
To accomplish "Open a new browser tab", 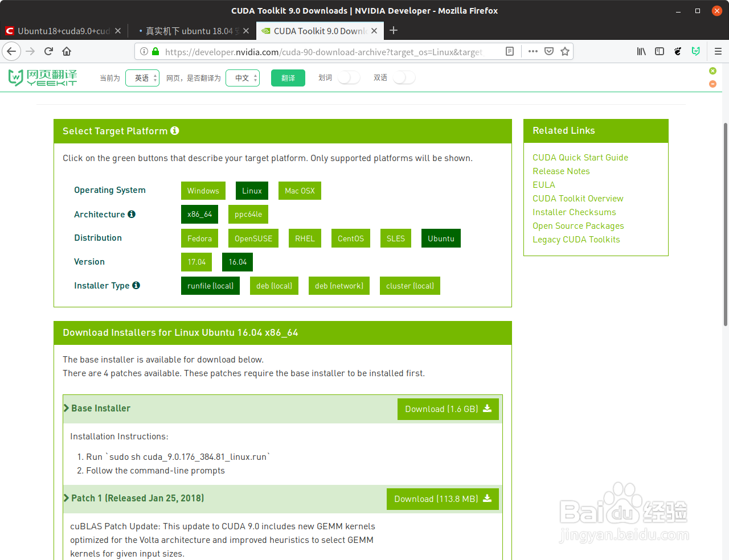I will pos(394,31).
